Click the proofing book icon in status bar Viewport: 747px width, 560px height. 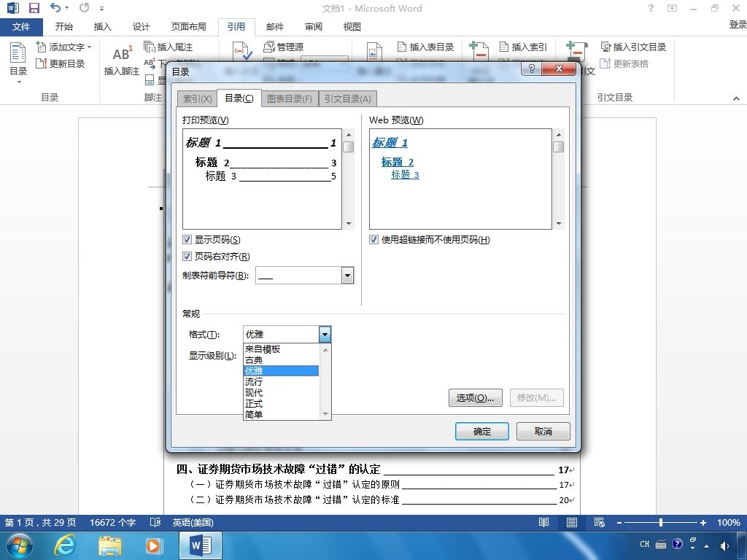point(155,522)
